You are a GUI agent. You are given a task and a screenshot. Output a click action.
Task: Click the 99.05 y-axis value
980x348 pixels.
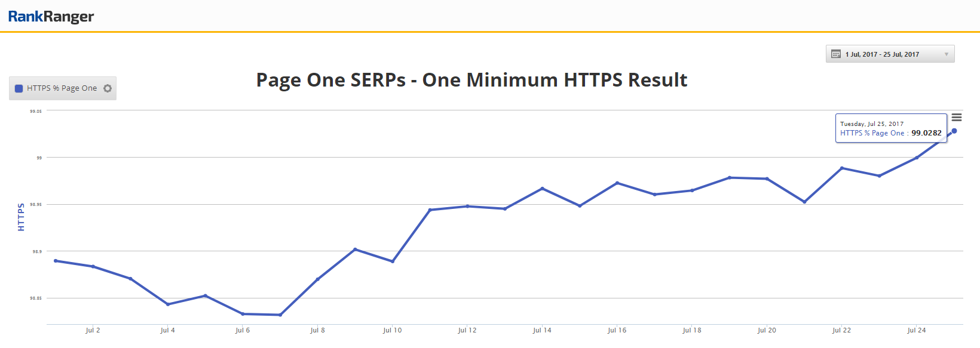36,111
